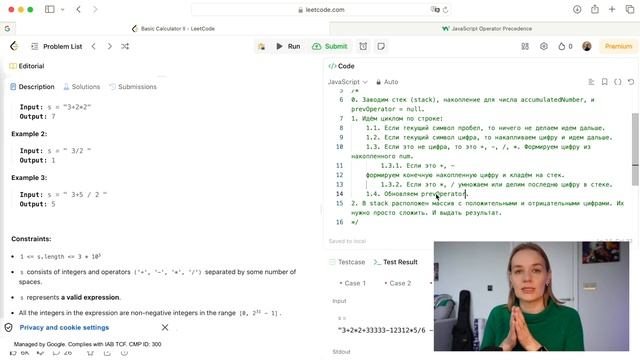Open the Editorial tab
The width and height of the screenshot is (640, 360).
27,66
